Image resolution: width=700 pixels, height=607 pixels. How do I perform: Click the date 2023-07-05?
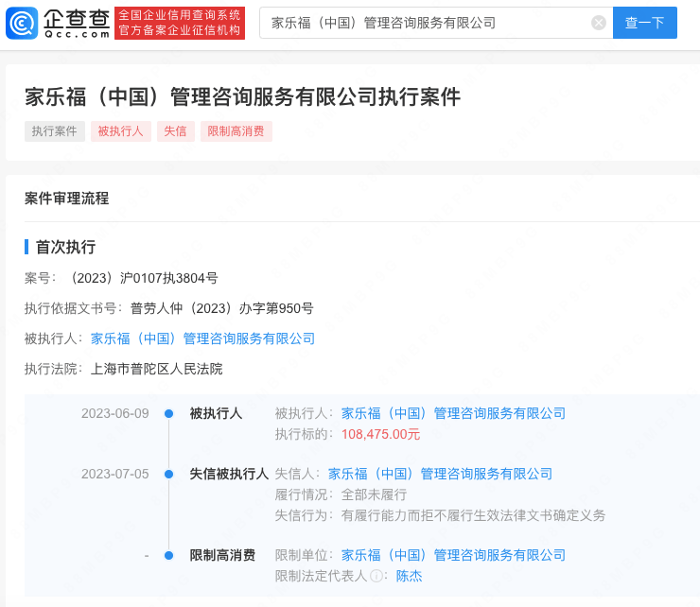click(115, 474)
